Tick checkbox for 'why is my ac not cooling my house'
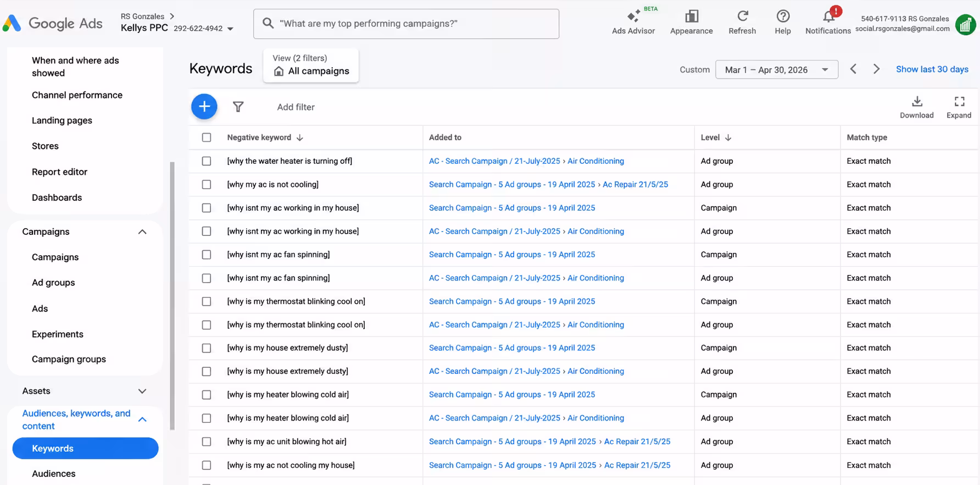The width and height of the screenshot is (980, 485). pos(207,465)
